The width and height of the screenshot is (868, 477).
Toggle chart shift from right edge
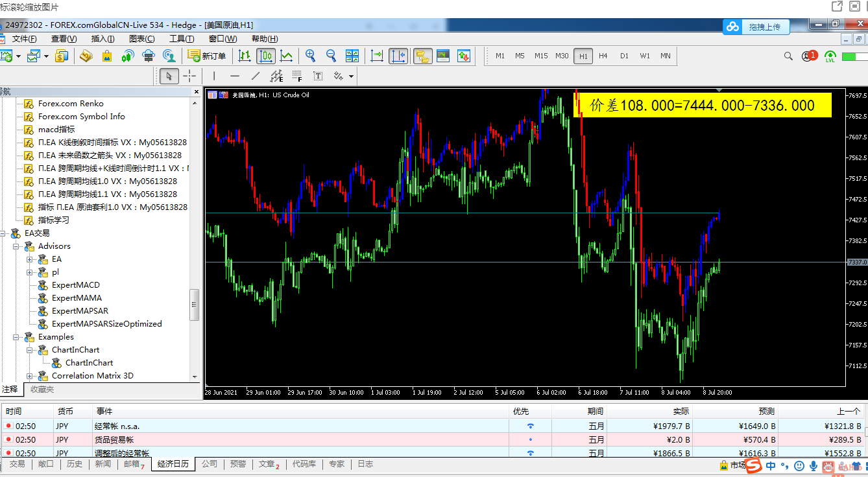[398, 56]
